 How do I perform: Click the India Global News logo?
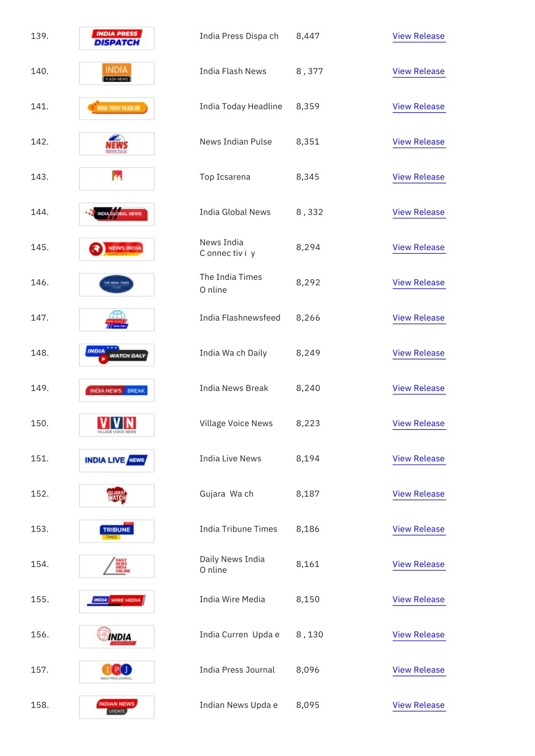[x=117, y=214]
